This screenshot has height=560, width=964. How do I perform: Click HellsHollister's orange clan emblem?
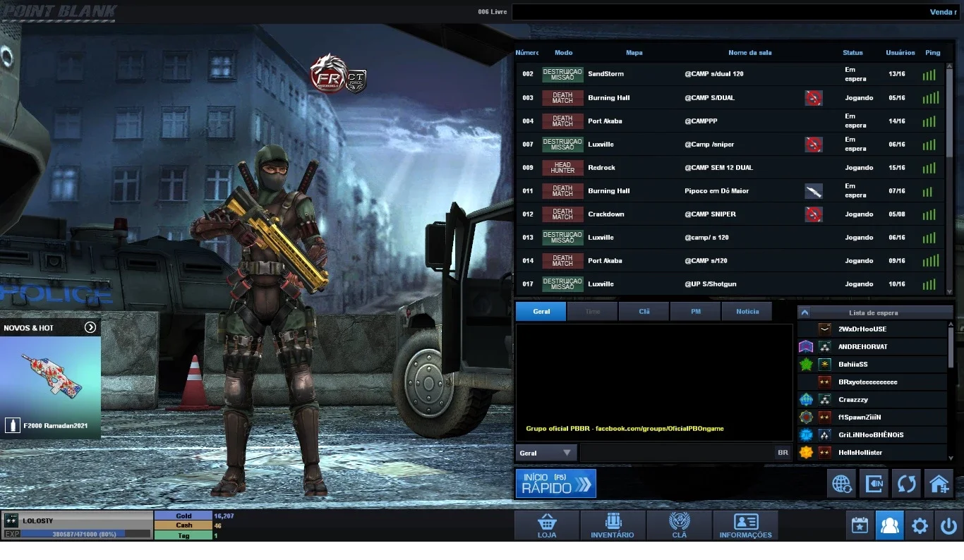click(806, 453)
